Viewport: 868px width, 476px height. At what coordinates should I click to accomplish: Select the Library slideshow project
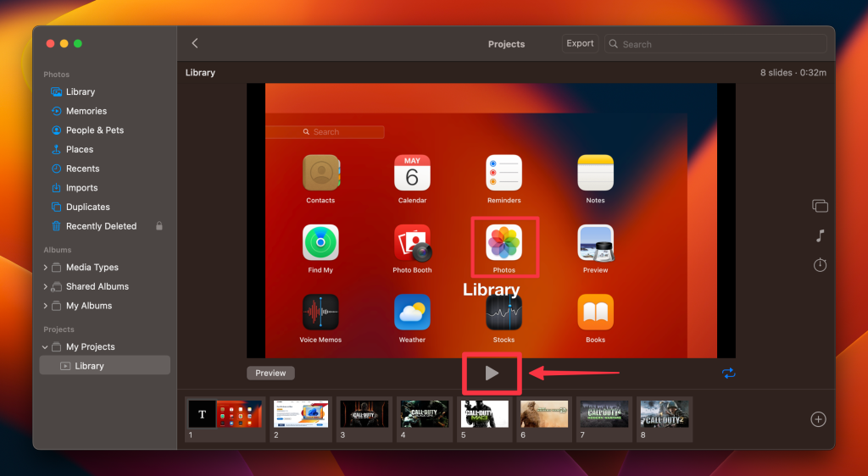coord(104,366)
